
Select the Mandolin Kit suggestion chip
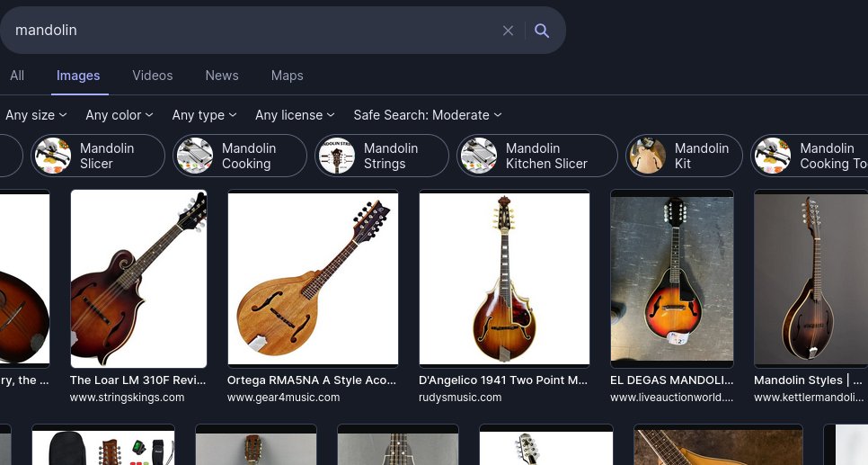[x=684, y=156]
